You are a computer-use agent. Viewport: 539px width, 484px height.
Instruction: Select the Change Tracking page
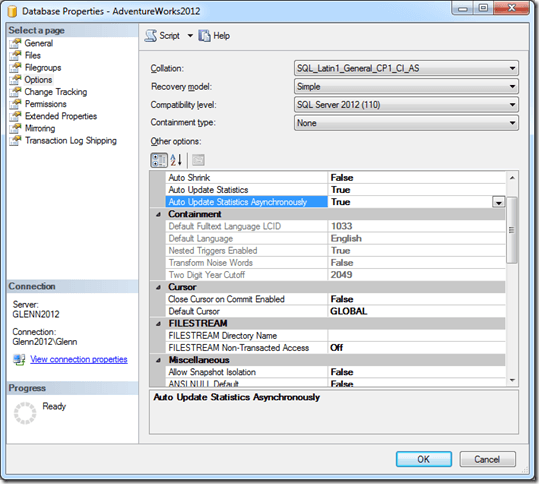click(x=56, y=92)
